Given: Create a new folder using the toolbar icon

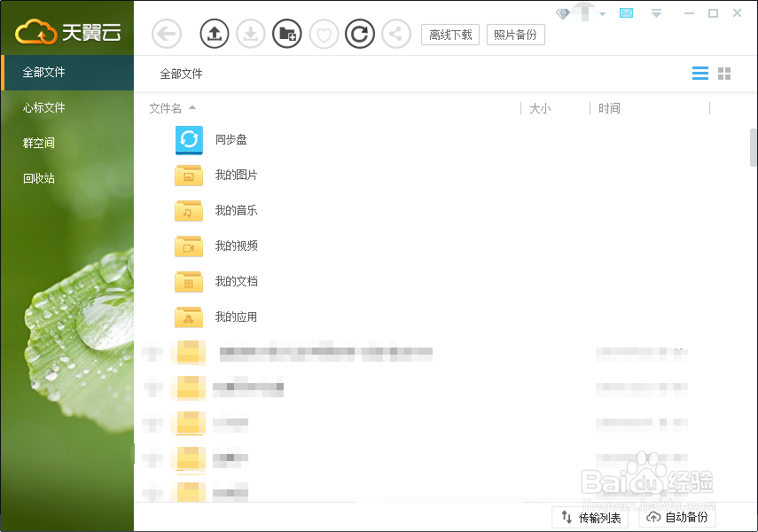Looking at the screenshot, I should 287,34.
